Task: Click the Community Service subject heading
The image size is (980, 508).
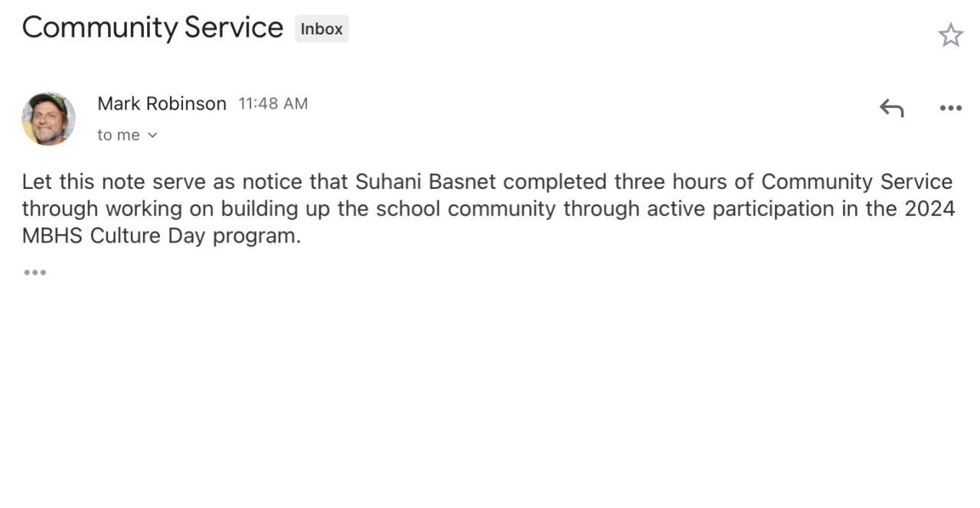Action: tap(152, 28)
